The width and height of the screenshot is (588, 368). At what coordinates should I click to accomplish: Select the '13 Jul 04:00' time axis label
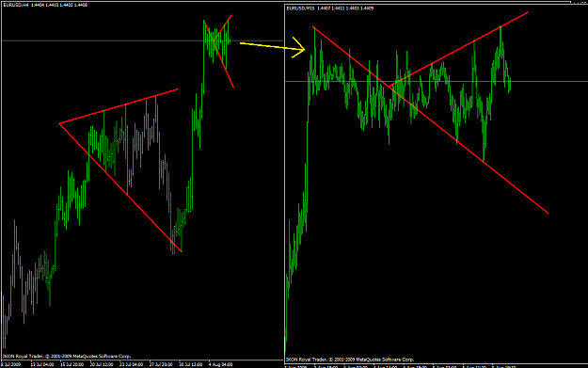tap(42, 364)
